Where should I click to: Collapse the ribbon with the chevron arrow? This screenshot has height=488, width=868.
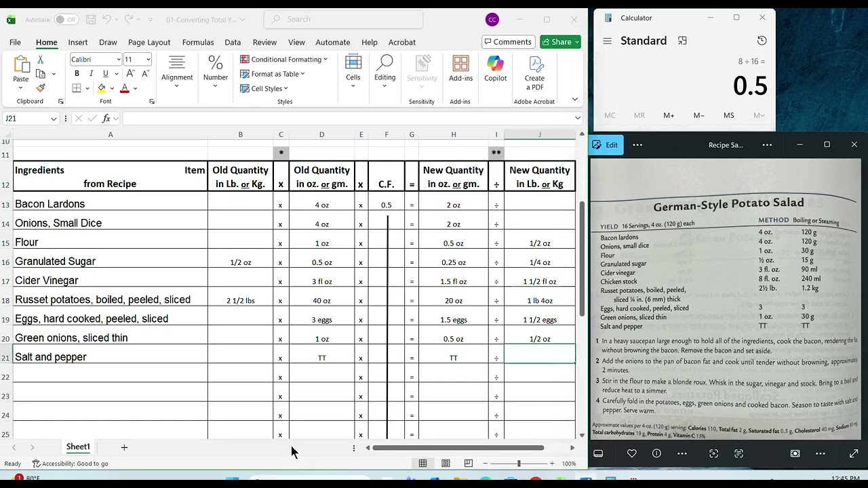click(x=575, y=100)
